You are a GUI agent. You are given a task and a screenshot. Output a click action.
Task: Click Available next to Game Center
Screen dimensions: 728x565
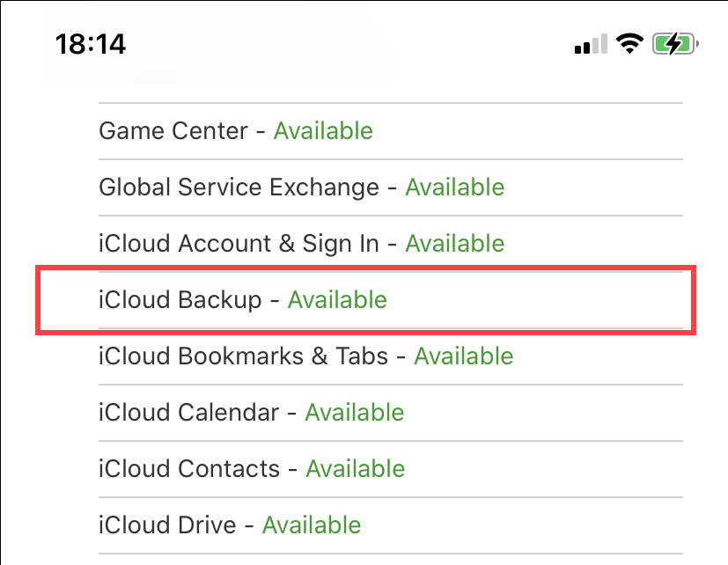tap(323, 130)
